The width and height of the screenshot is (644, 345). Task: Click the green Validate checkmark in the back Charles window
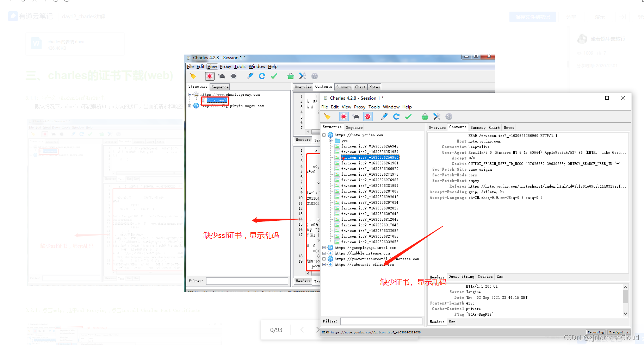tap(274, 76)
